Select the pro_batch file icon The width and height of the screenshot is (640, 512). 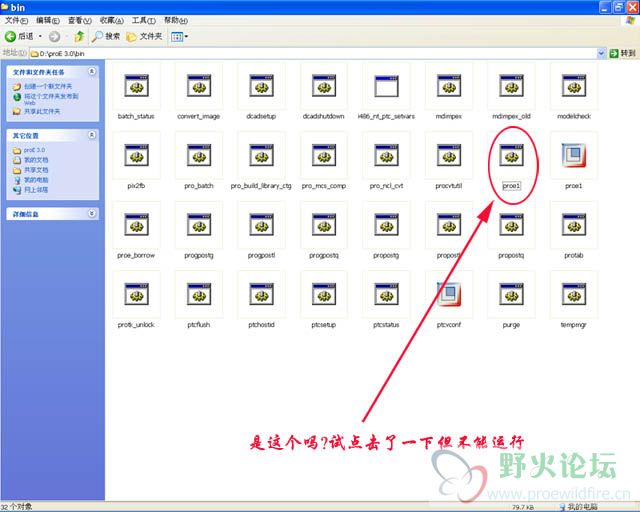[x=199, y=155]
